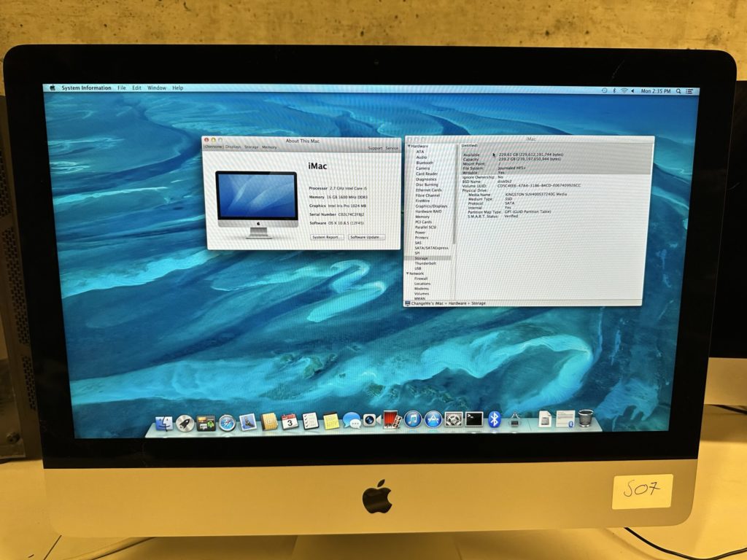Viewport: 747px width, 560px height.
Task: Collapse the Hardware section triangle
Action: tap(409, 146)
